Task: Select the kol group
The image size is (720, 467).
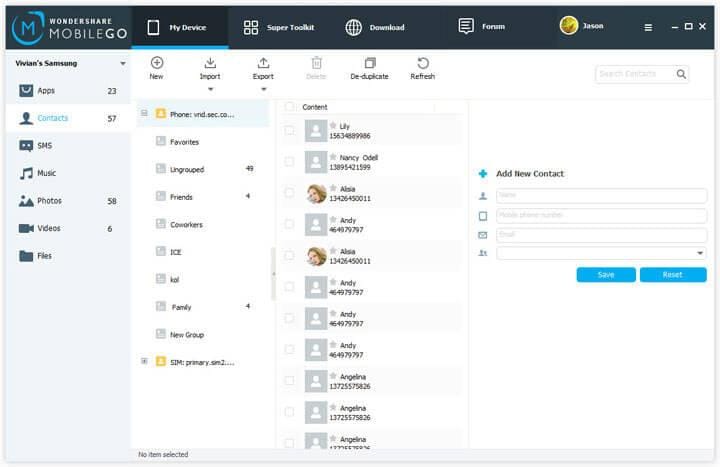Action: pos(203,280)
